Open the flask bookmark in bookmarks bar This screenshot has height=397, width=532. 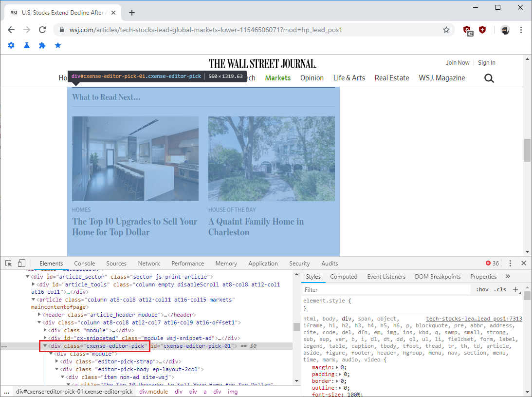[27, 45]
